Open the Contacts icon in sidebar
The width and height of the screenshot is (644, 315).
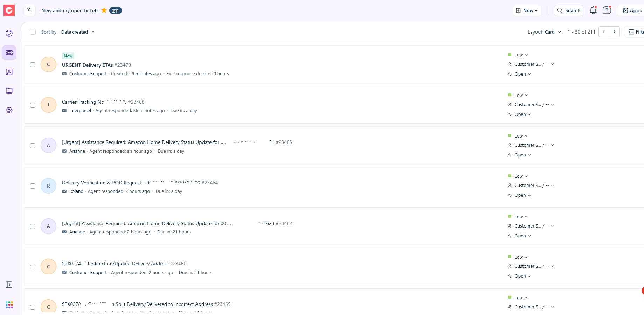tap(9, 72)
